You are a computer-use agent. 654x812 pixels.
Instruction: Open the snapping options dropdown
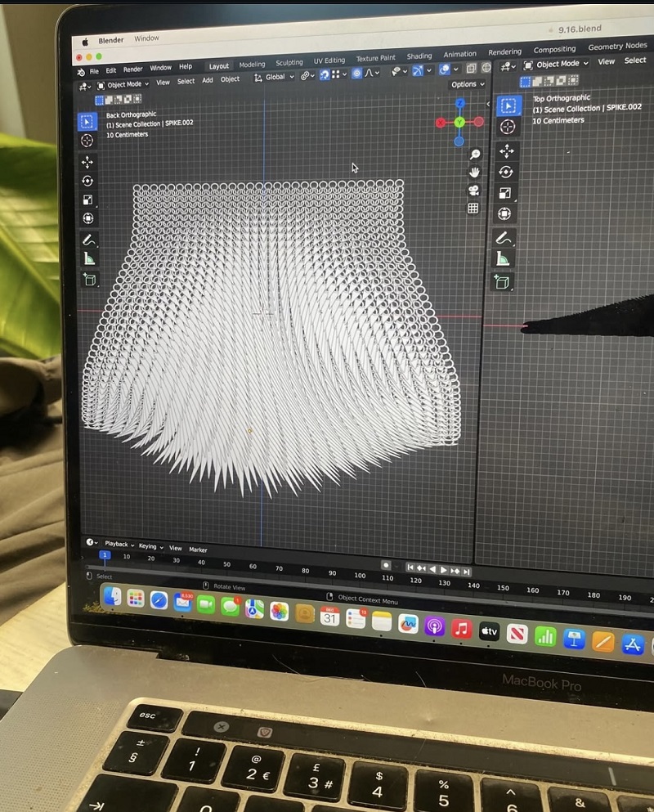click(339, 74)
